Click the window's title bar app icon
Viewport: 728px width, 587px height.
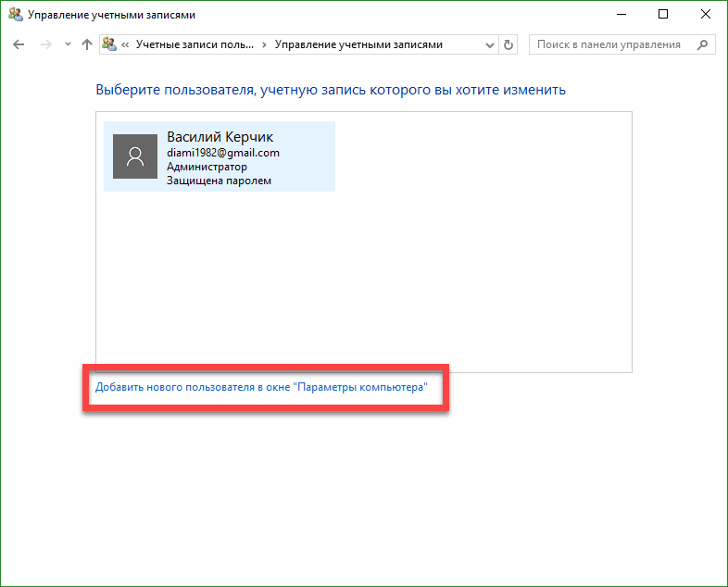15,15
